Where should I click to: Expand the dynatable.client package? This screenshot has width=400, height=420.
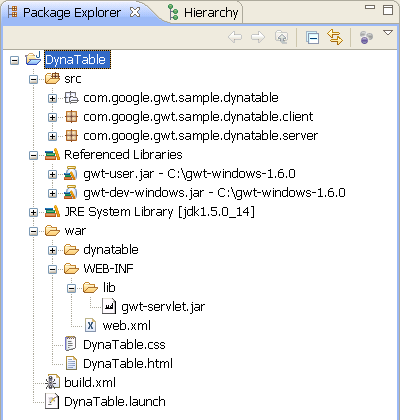click(x=52, y=117)
